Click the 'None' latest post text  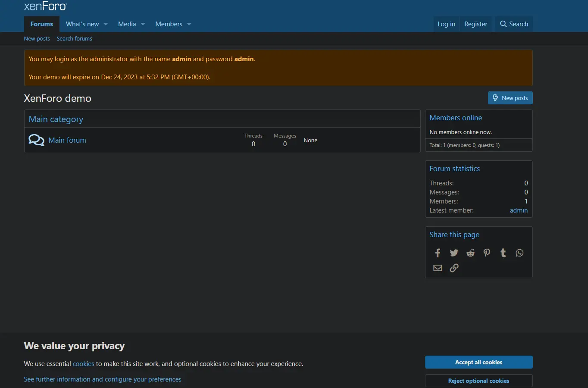point(310,141)
